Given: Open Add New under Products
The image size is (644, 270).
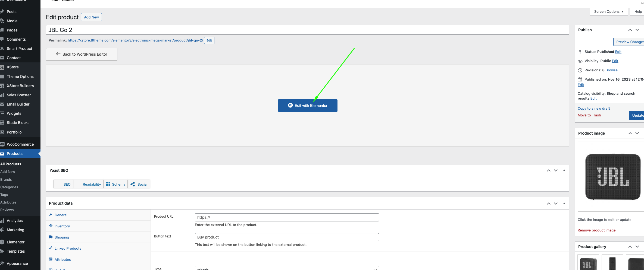Looking at the screenshot, I should pyautogui.click(x=8, y=171).
